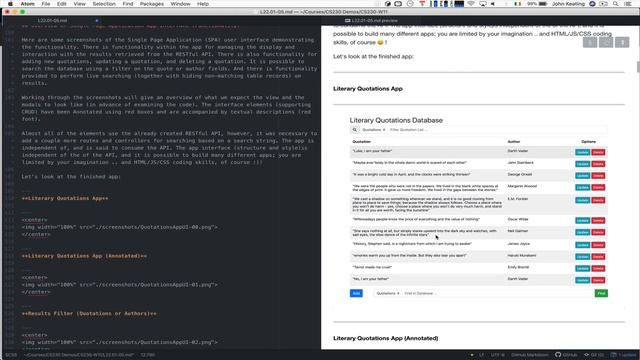Open the Notification Center icon
The image size is (640, 360).
coord(628,4)
